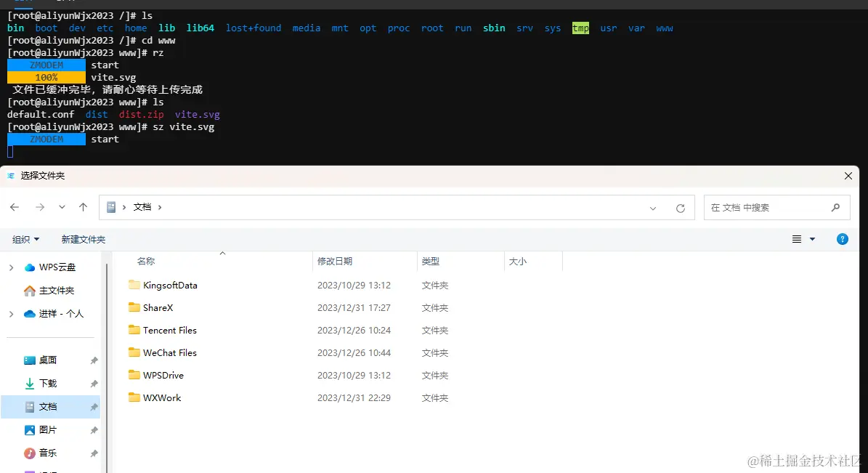Unpin 图片 using its pin icon
Image resolution: width=868 pixels, height=473 pixels.
(x=94, y=430)
